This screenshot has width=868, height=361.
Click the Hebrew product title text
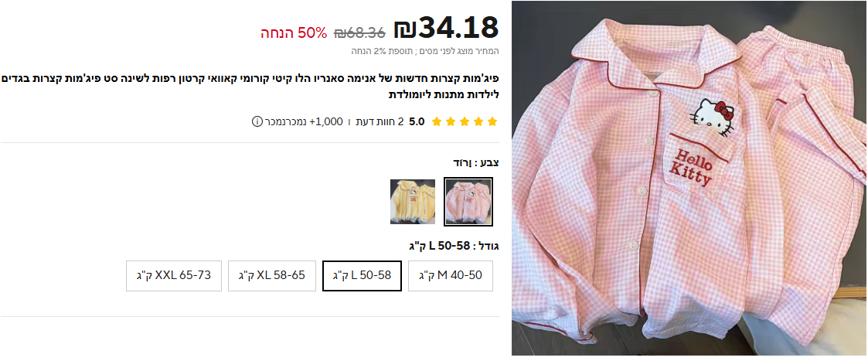250,86
